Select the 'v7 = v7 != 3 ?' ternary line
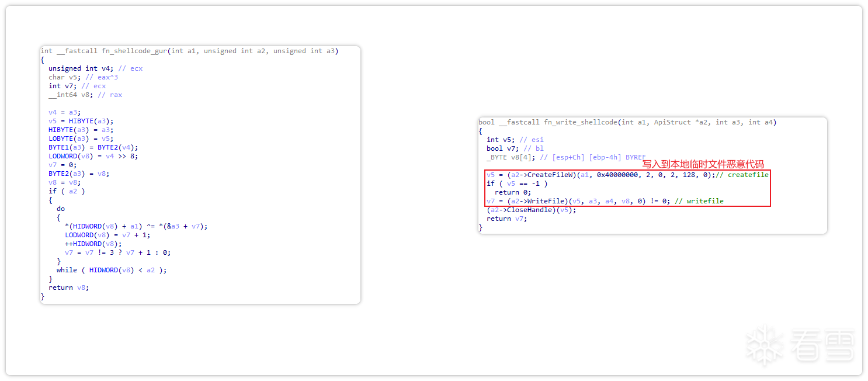This screenshot has height=381, width=868. [118, 252]
